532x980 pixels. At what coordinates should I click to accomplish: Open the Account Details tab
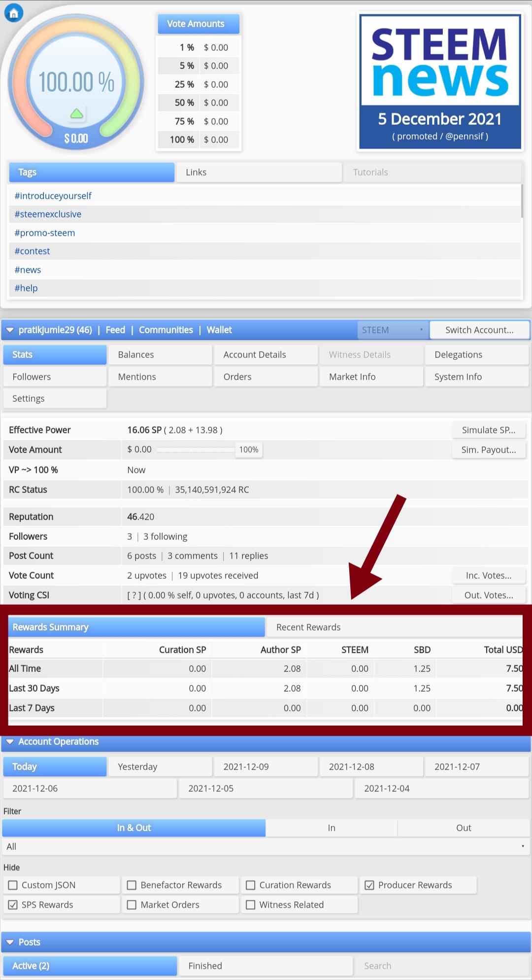tap(266, 355)
